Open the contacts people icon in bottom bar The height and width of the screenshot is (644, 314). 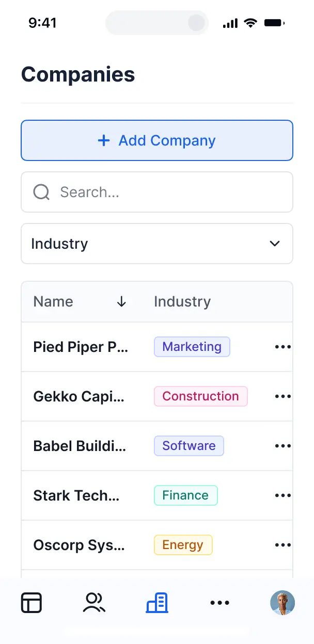click(x=94, y=603)
